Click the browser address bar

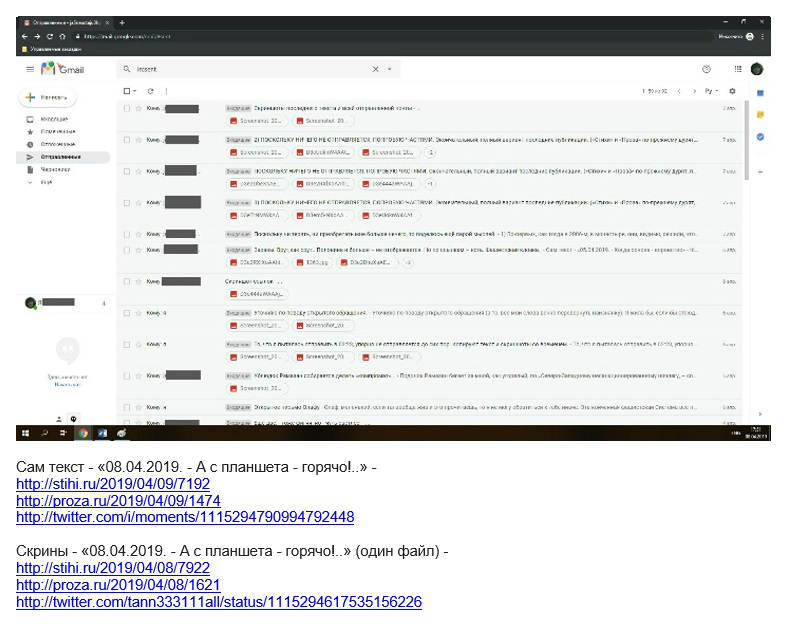[392, 36]
